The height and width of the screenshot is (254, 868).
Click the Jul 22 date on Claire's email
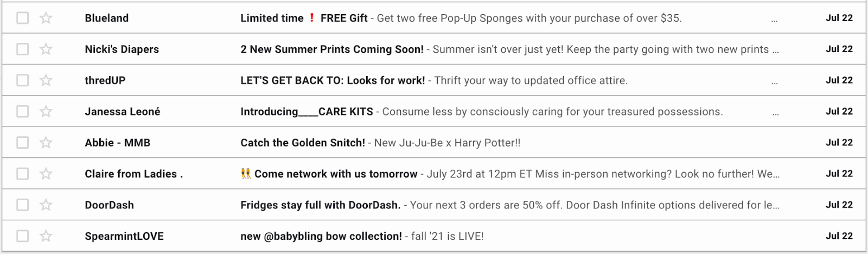coord(839,174)
